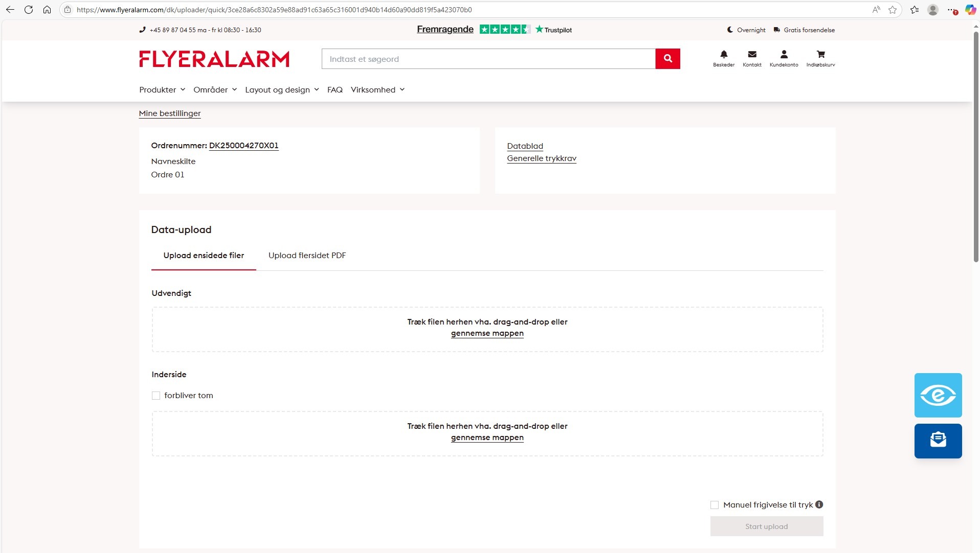Switch to 'Upload flersidet PDF' tab
Image resolution: width=980 pixels, height=553 pixels.
pyautogui.click(x=307, y=256)
